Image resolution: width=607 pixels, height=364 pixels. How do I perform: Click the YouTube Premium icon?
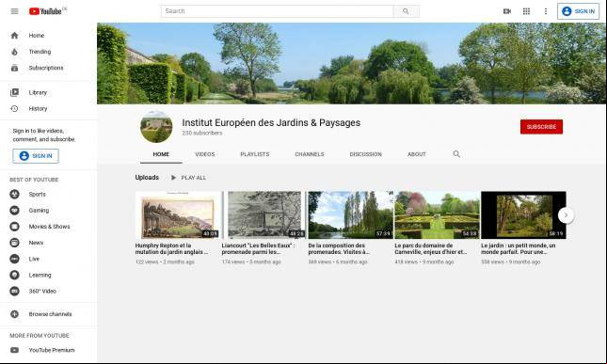click(x=14, y=350)
